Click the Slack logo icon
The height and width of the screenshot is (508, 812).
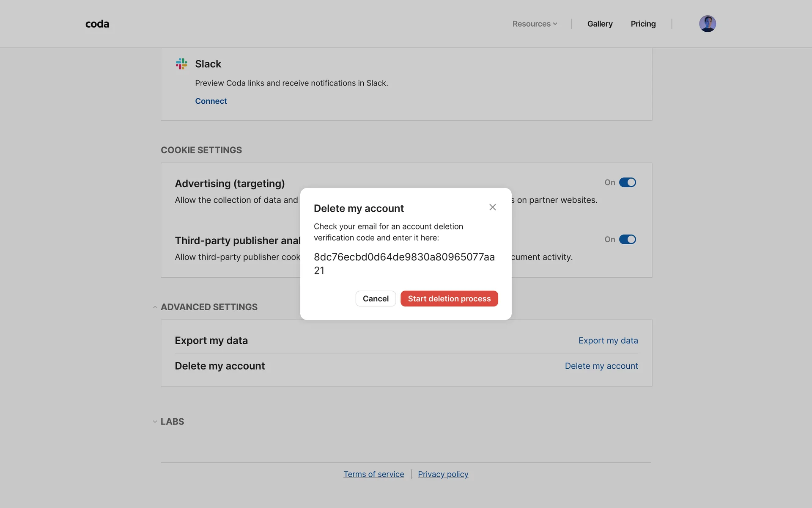click(181, 64)
